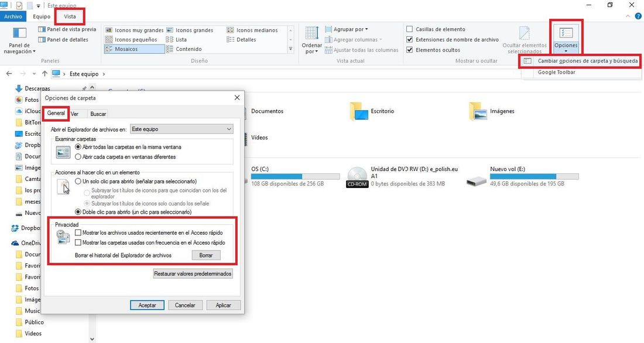Click the chevron after Este equipo in address bar
Screen dimensions: 644x343
click(104, 74)
